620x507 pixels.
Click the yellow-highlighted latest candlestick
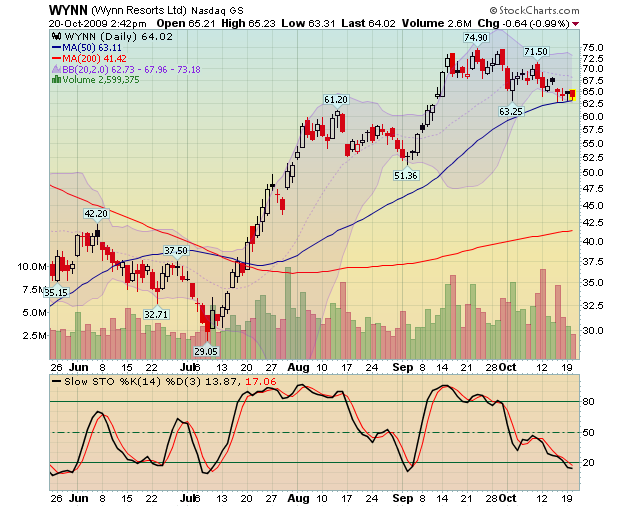[572, 95]
